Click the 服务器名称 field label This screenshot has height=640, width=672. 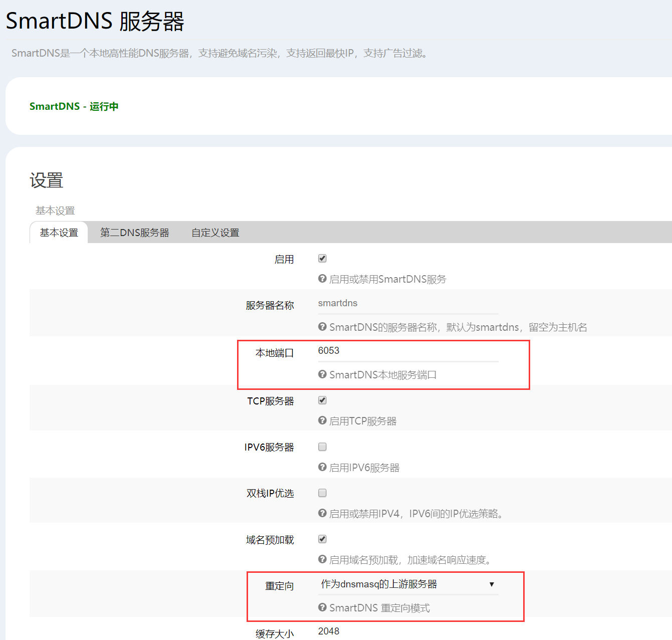(270, 305)
